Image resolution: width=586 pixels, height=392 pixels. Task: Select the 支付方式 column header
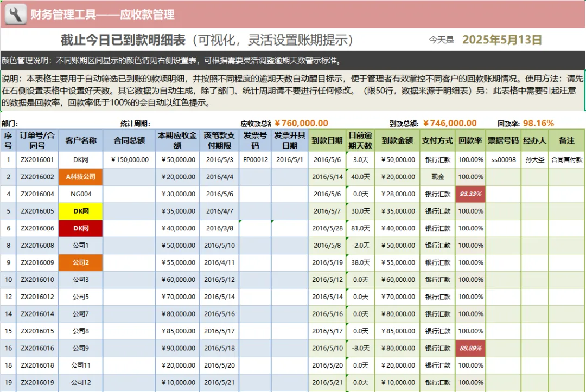pyautogui.click(x=438, y=140)
